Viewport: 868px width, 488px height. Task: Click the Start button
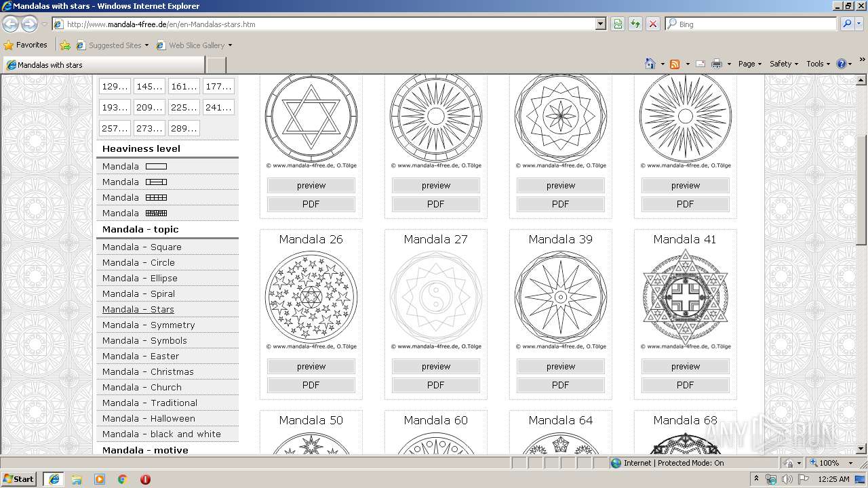pos(19,479)
